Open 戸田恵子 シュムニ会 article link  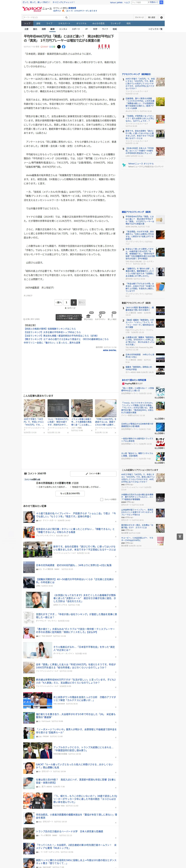[76, 515]
